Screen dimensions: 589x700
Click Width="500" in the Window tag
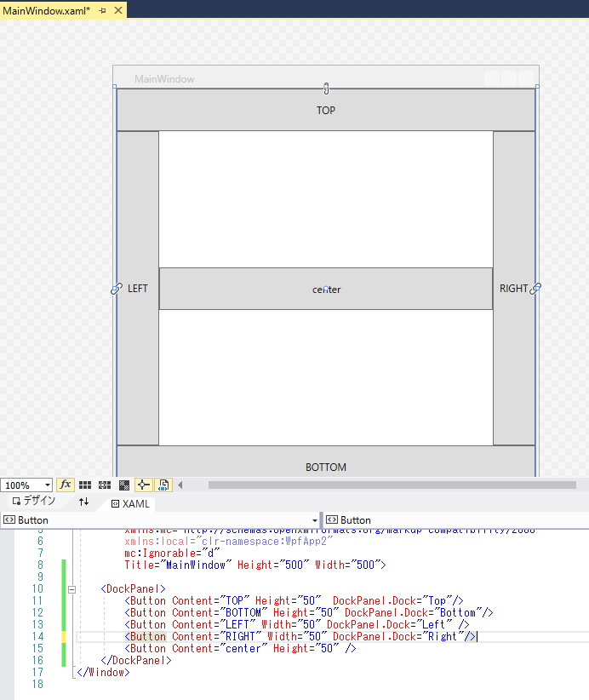pyautogui.click(x=347, y=565)
